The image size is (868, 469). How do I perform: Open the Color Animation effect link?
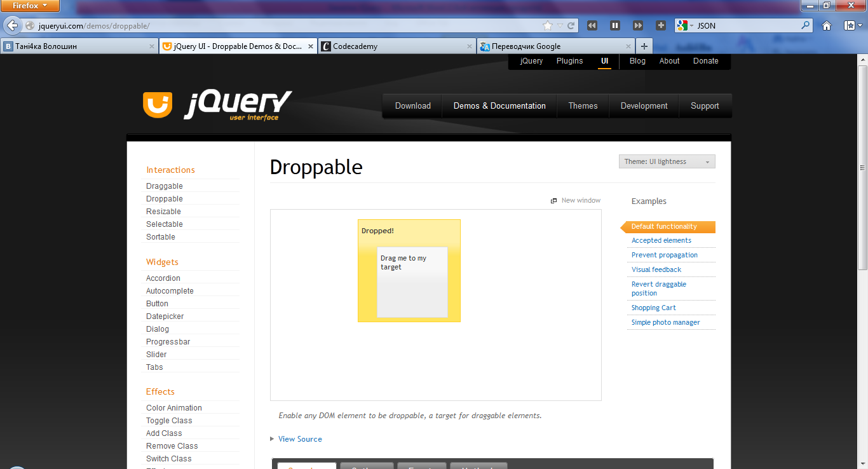(174, 408)
